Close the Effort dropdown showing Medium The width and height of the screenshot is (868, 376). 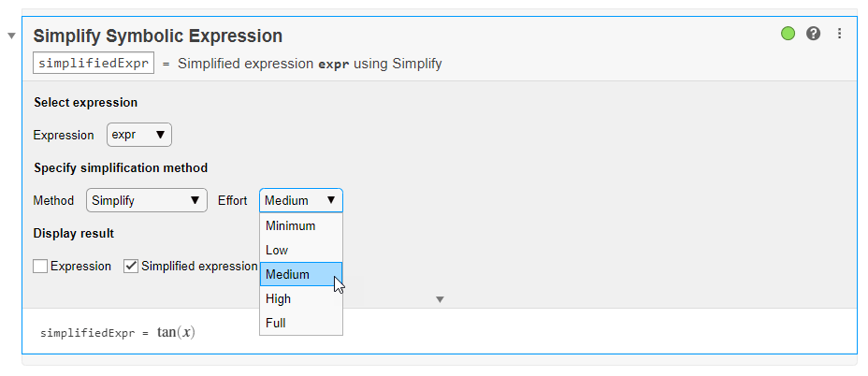point(300,200)
